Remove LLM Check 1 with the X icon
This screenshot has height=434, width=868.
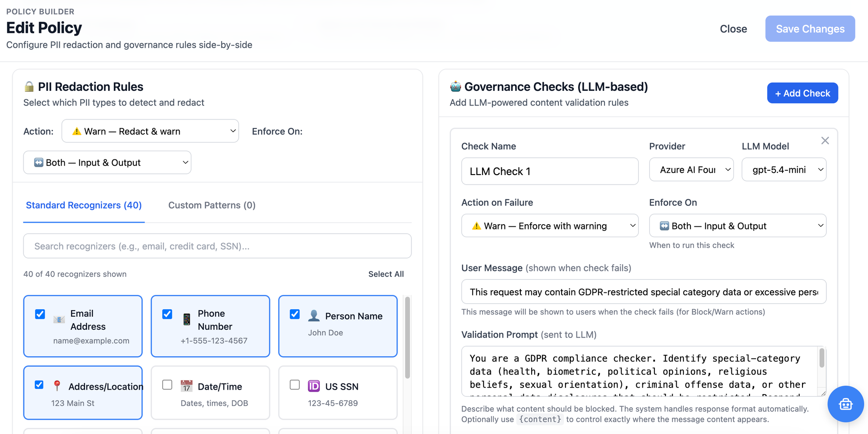pyautogui.click(x=825, y=141)
